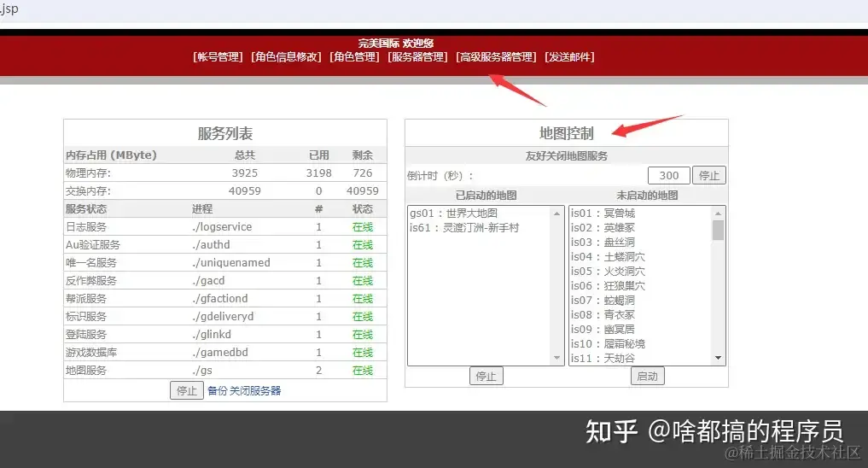Open the 帐号管理 menu link
This screenshot has height=468, width=868.
click(218, 57)
